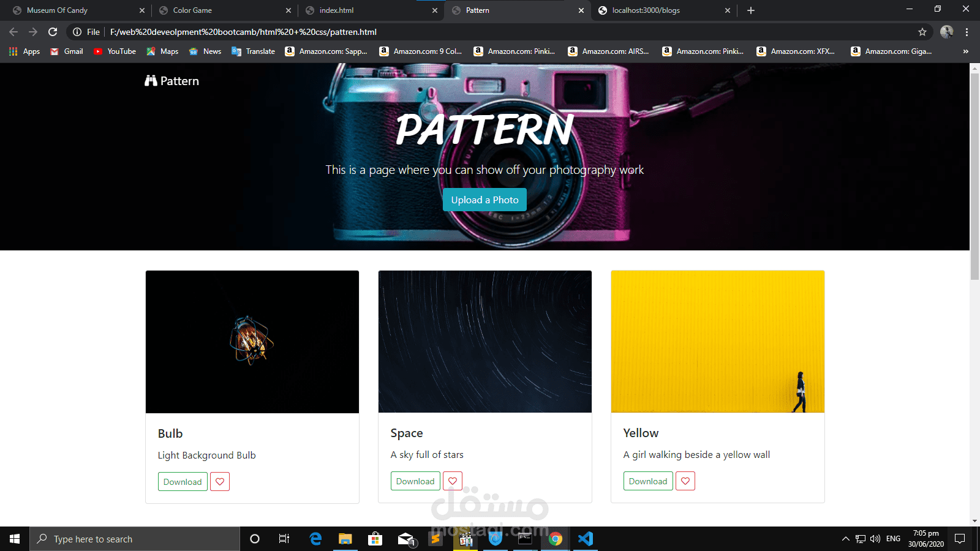Click the Upload a Photo button
Image resolution: width=980 pixels, height=551 pixels.
[484, 200]
